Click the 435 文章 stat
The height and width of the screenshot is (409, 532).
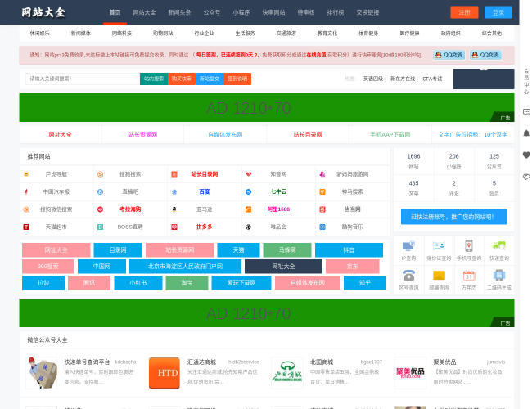413,188
